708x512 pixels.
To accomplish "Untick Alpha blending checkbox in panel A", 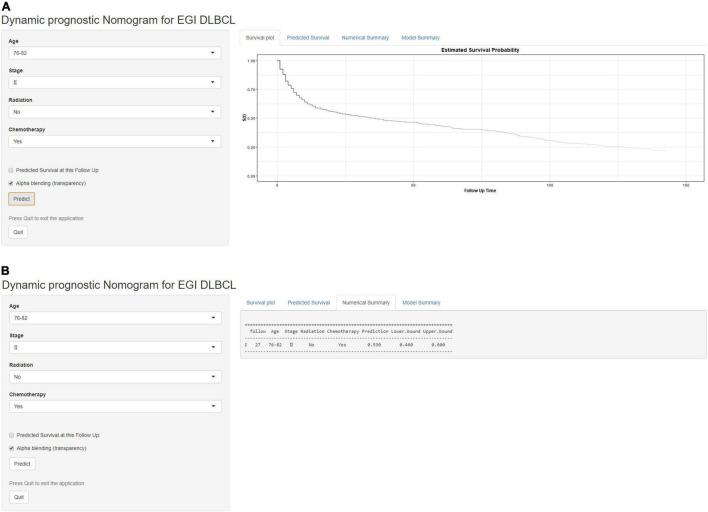I will (x=11, y=184).
